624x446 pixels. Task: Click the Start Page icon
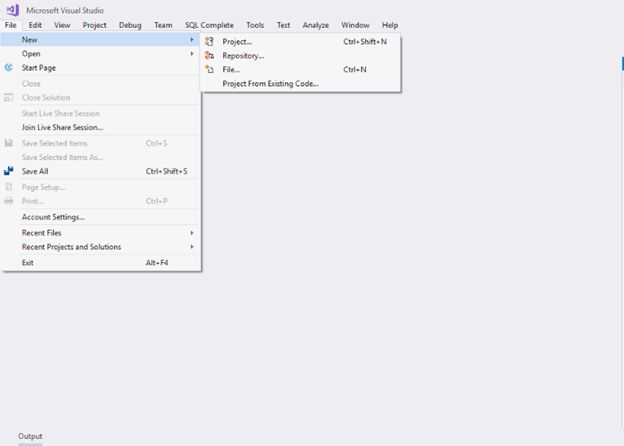[8, 68]
